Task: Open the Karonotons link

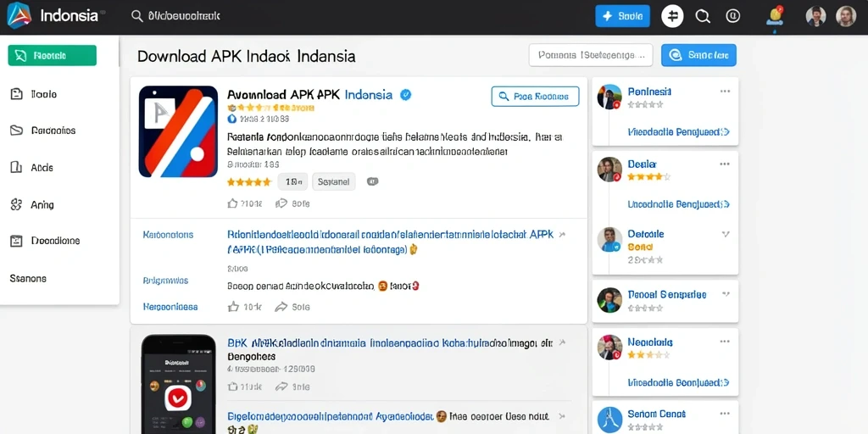Action: 169,235
